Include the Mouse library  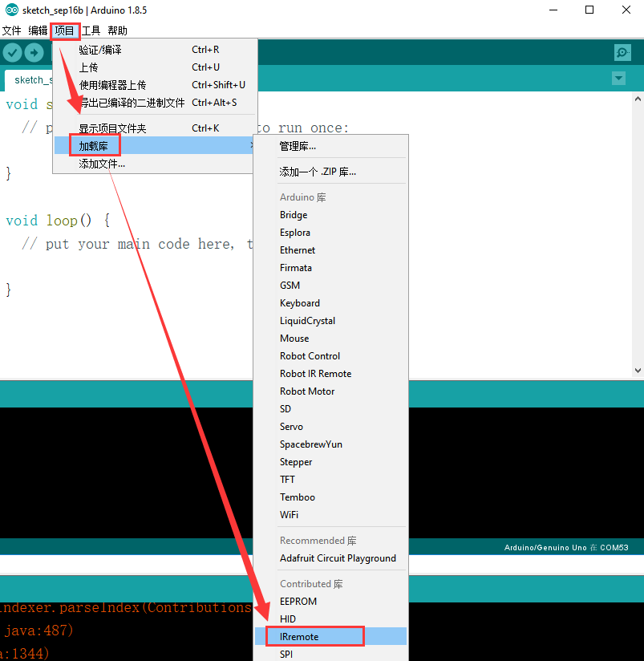click(331, 339)
